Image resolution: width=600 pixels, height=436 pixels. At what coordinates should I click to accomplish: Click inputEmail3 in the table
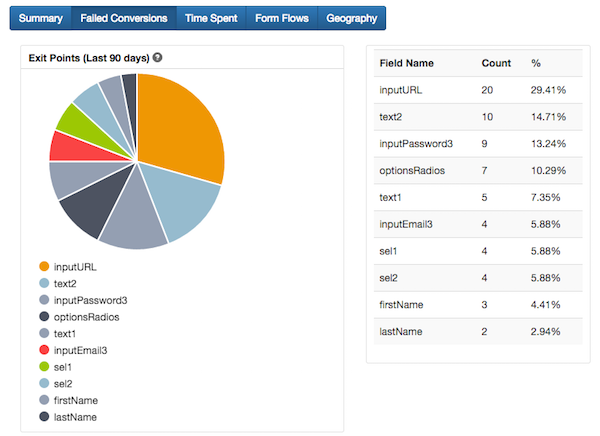406,224
